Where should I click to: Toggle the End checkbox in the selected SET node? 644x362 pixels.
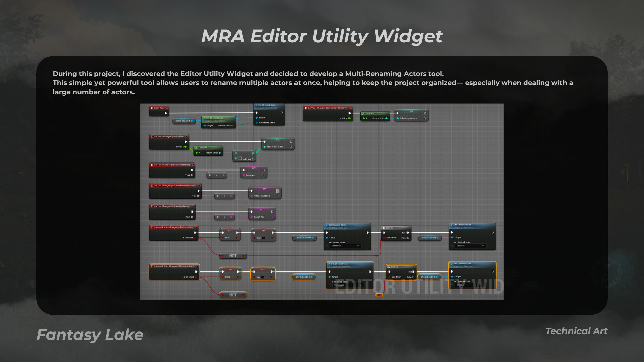[x=262, y=277]
